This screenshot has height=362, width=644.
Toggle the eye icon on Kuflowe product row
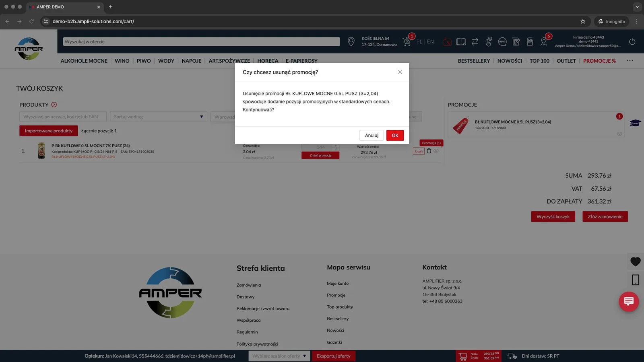pos(436,151)
